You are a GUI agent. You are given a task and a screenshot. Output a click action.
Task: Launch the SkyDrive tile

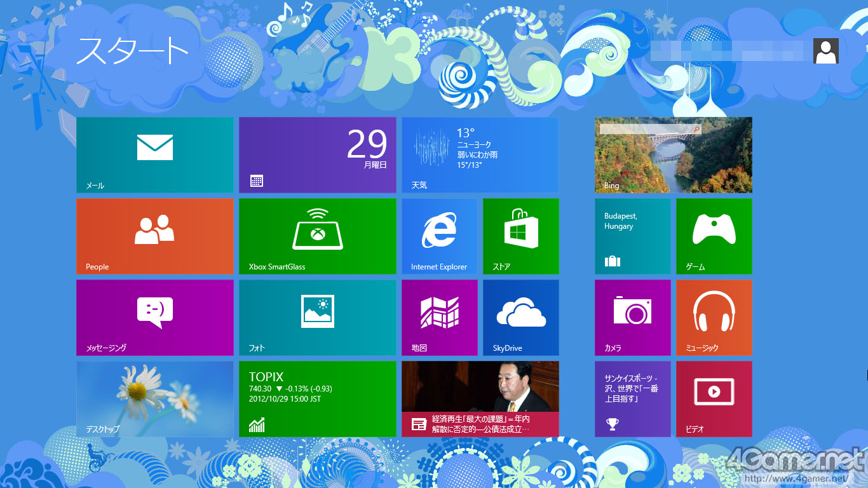pyautogui.click(x=521, y=318)
